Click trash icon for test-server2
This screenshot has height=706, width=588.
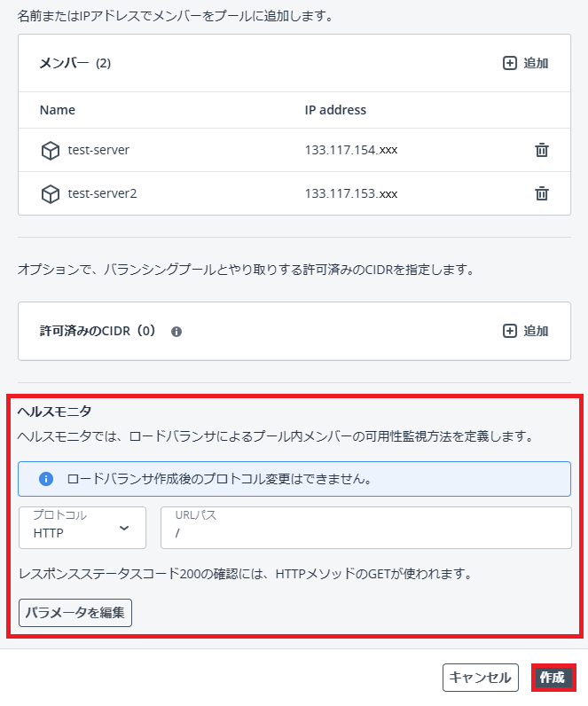542,193
